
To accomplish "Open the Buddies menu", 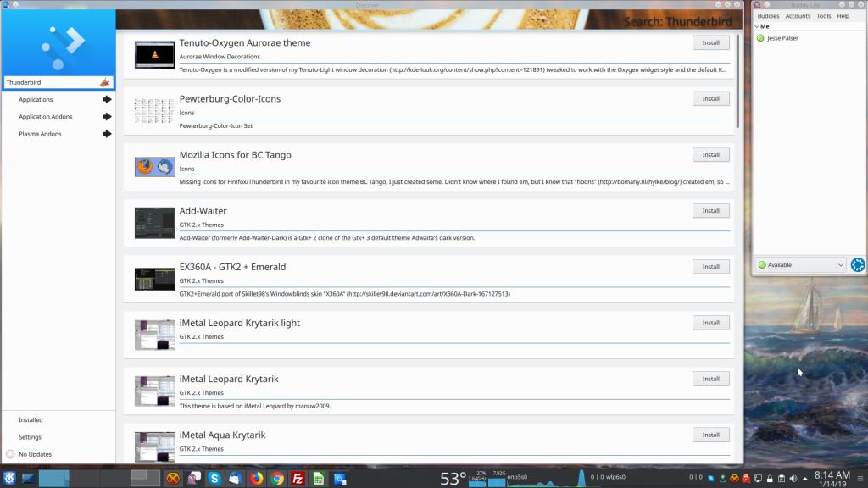I will [x=768, y=16].
